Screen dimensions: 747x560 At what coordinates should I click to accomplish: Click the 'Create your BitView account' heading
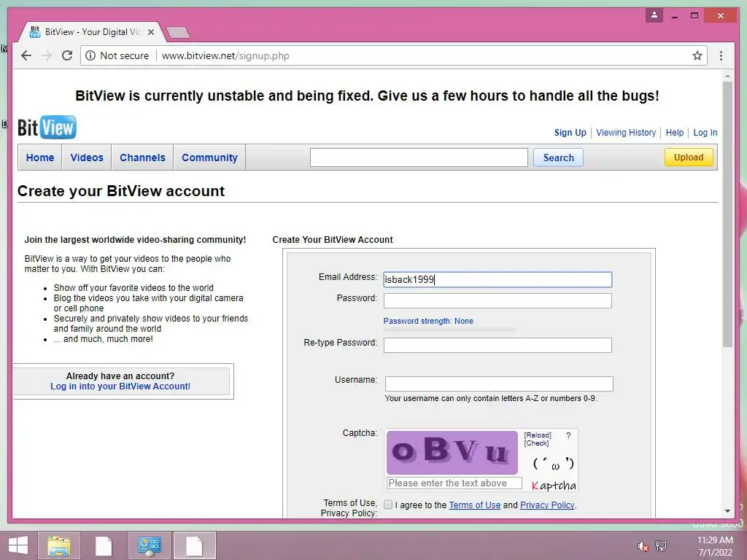pyautogui.click(x=121, y=191)
